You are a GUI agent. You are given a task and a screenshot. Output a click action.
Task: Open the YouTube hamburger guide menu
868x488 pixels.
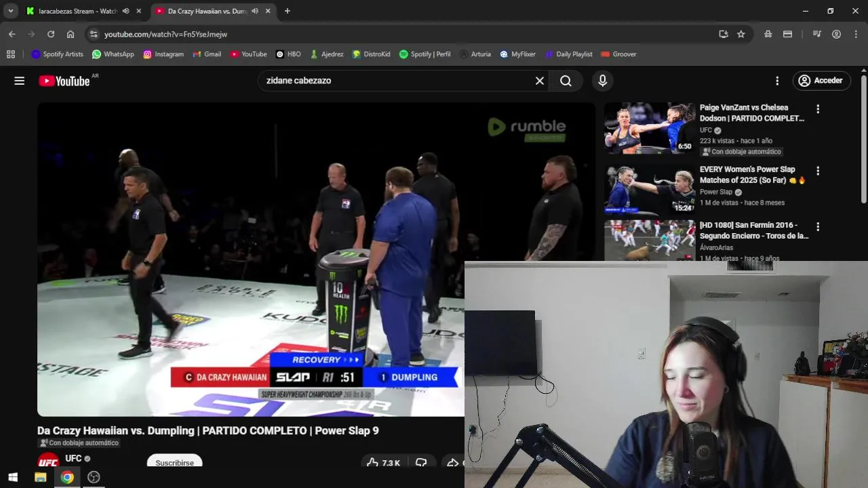pyautogui.click(x=19, y=81)
